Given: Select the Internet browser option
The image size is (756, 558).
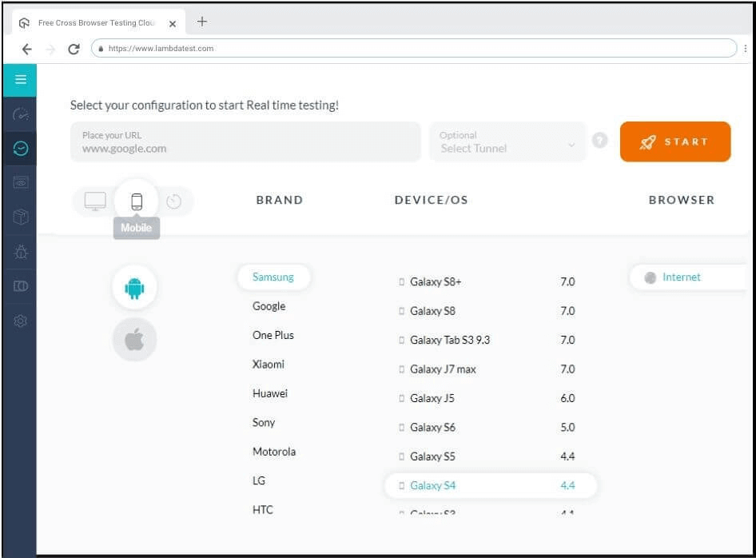Looking at the screenshot, I should pyautogui.click(x=681, y=277).
